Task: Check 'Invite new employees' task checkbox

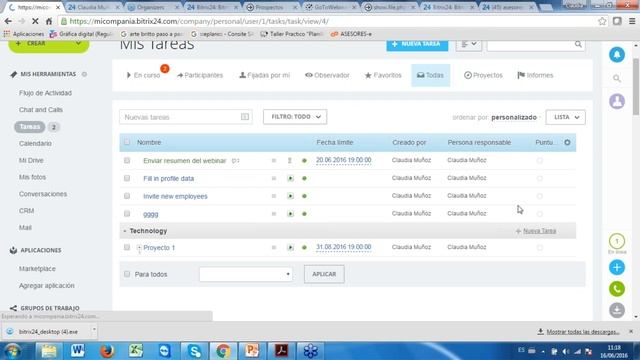Action: pyautogui.click(x=127, y=196)
